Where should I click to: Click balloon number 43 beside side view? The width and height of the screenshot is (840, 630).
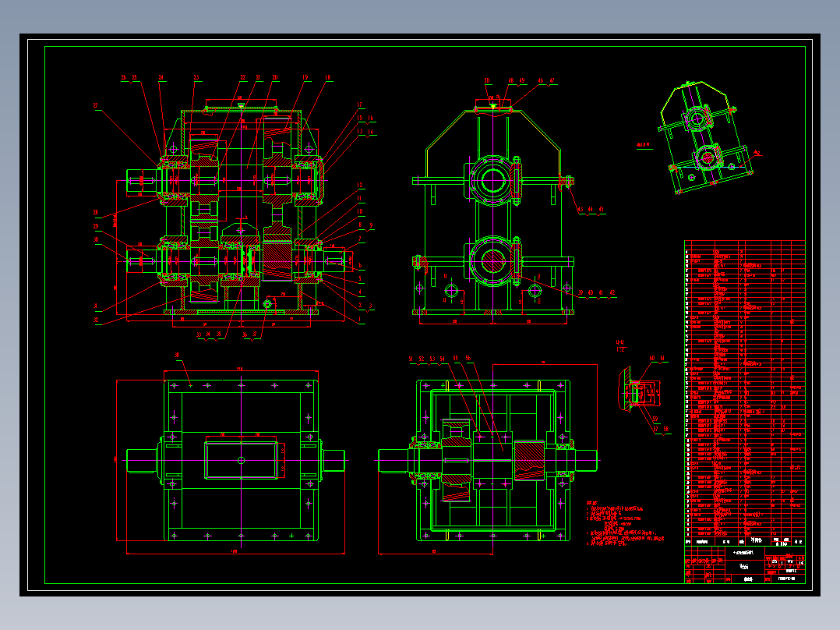(581, 209)
